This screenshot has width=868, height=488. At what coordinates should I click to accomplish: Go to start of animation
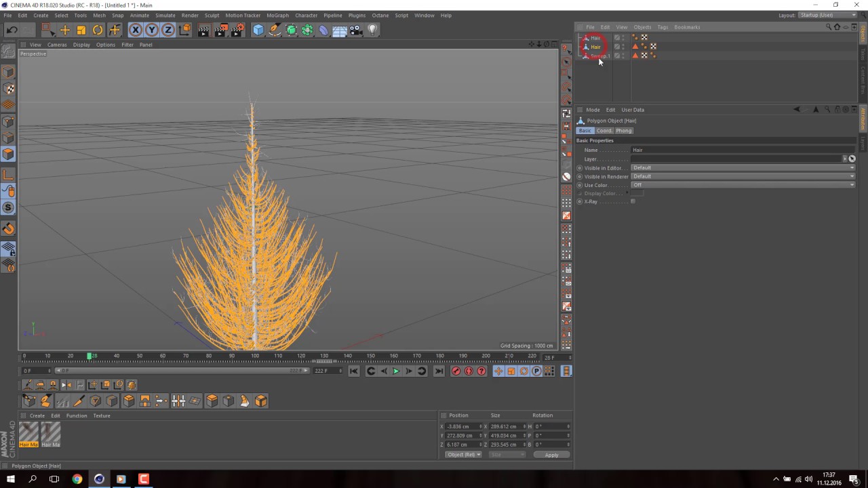coord(354,371)
